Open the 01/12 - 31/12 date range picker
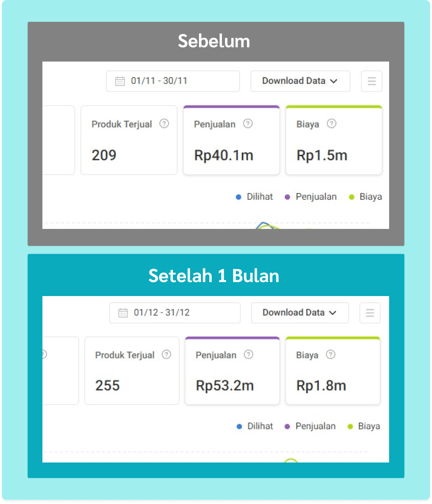The width and height of the screenshot is (432, 504). pyautogui.click(x=175, y=313)
